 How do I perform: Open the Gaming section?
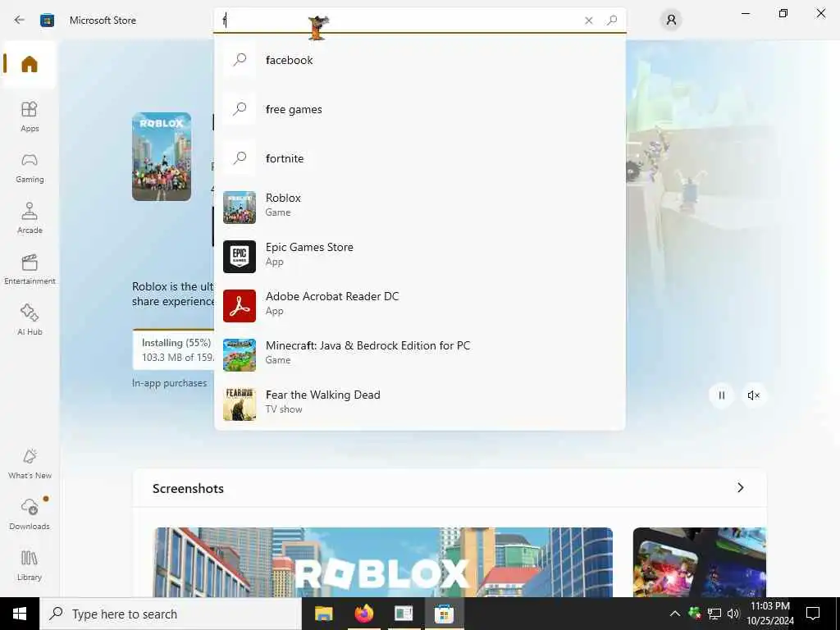coord(30,168)
